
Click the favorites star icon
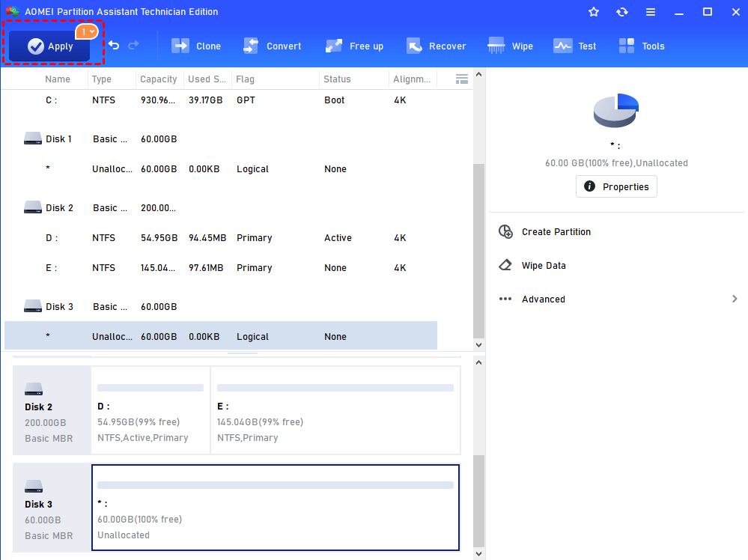(594, 12)
